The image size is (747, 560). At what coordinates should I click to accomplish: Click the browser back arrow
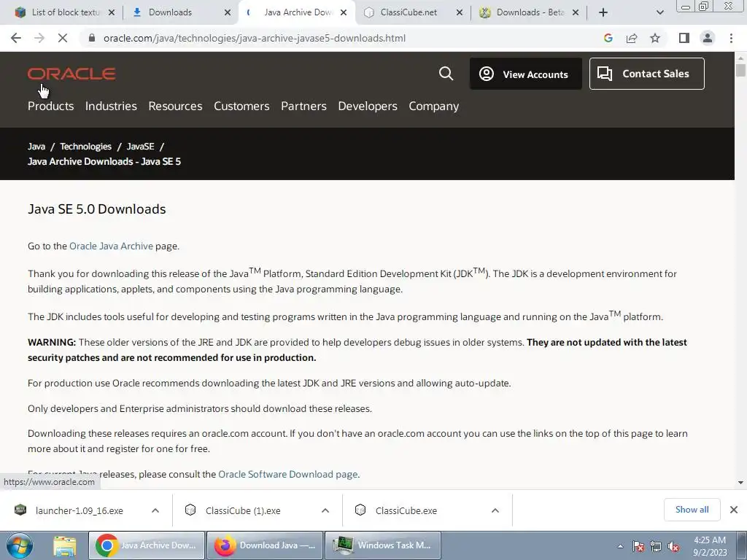pyautogui.click(x=16, y=38)
